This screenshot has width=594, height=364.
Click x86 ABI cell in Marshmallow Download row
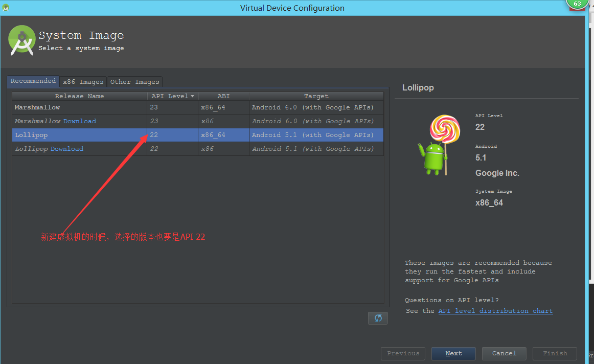coord(223,121)
